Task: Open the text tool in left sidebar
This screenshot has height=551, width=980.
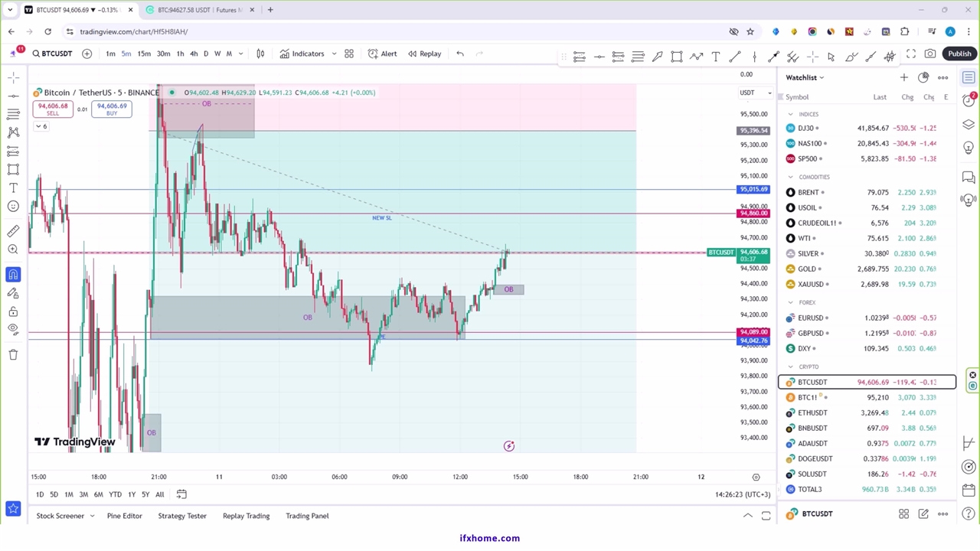Action: pos(13,187)
